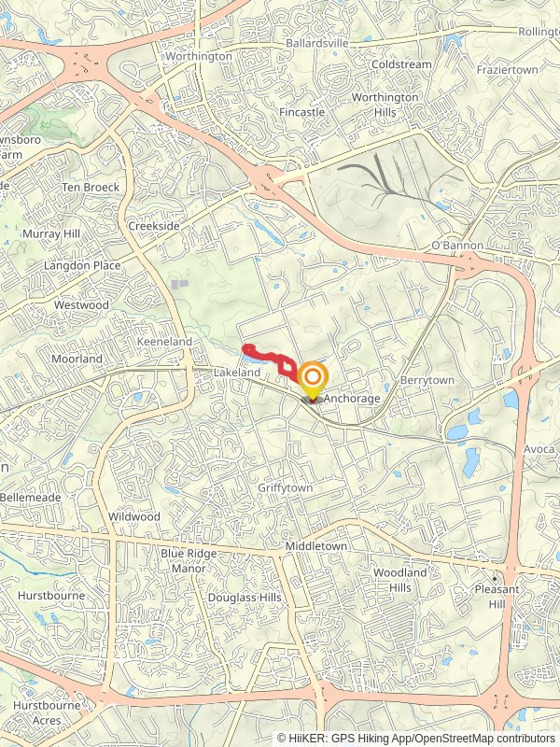Click the Griffytown place name
This screenshot has height=747, width=560.
[x=286, y=487]
